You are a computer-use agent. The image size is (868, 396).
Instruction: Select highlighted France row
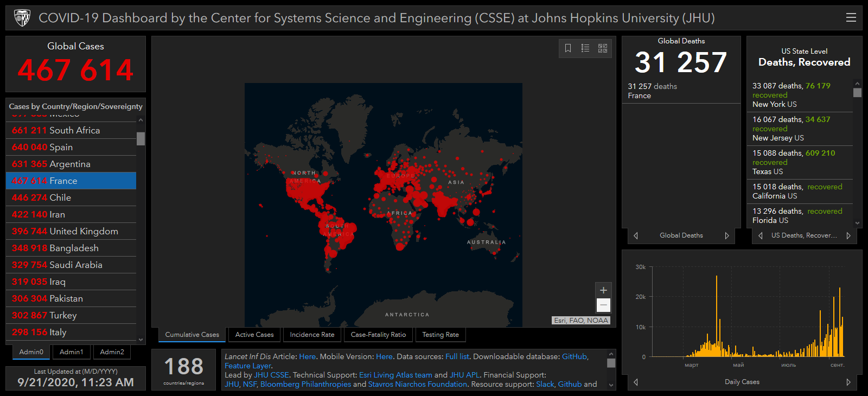pos(71,181)
